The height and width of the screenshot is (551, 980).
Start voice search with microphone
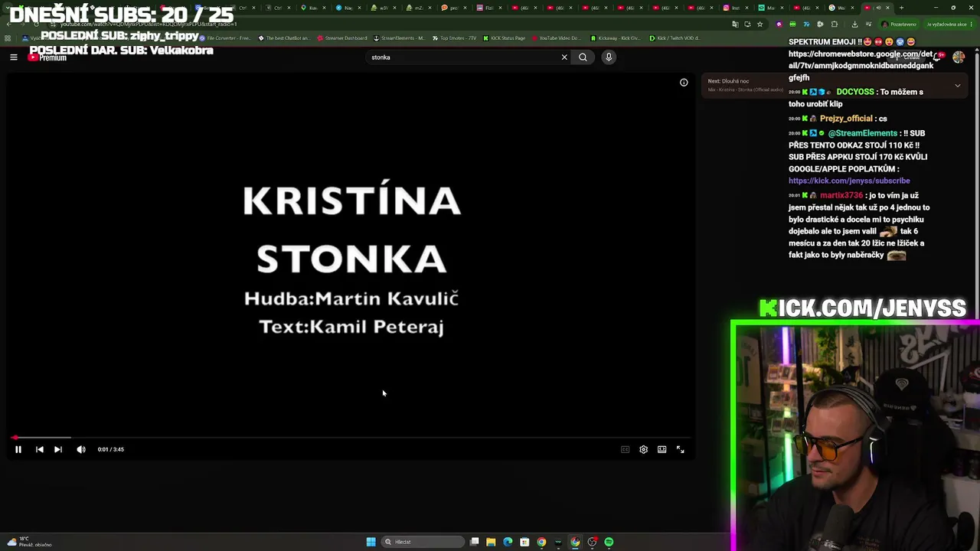pyautogui.click(x=609, y=57)
